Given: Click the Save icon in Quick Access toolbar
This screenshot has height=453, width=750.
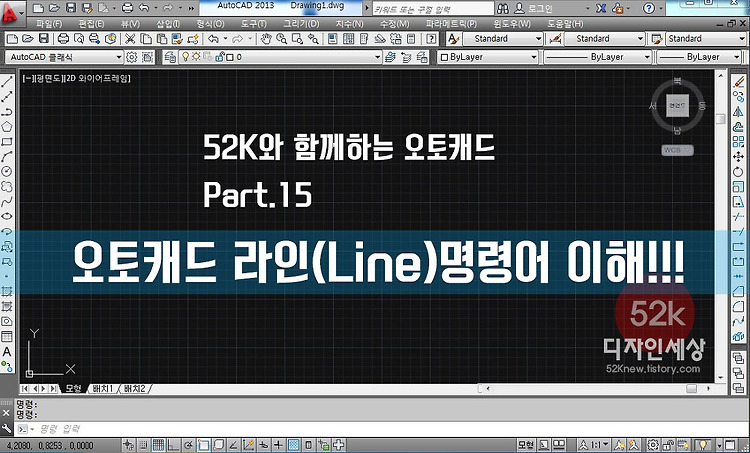Looking at the screenshot, I should (70, 8).
